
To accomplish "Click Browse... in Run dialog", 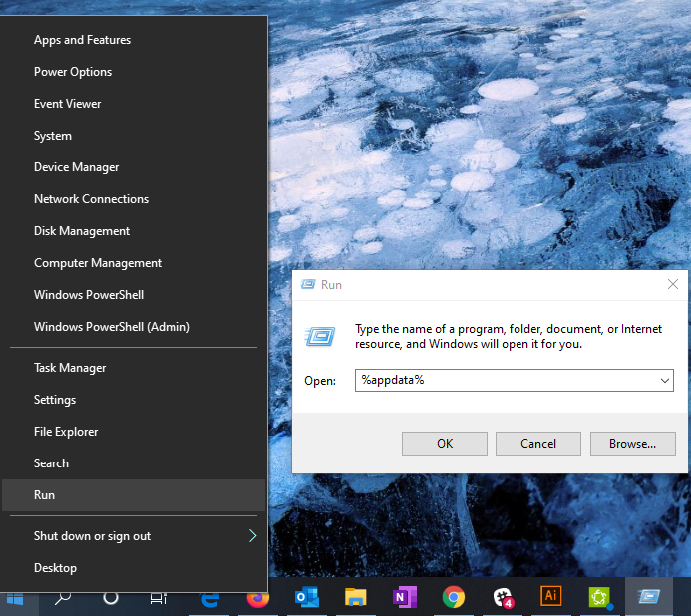I will [632, 444].
